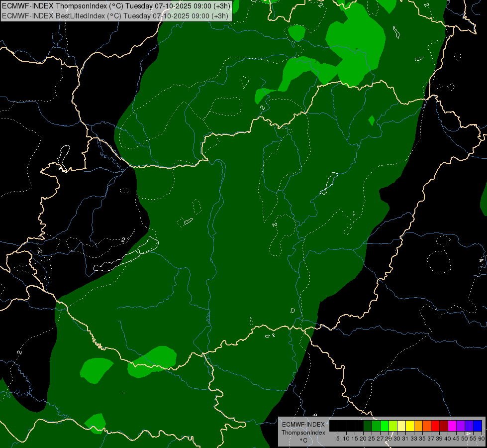
Task: Click the '5' tick label in legend
Action: click(x=338, y=439)
